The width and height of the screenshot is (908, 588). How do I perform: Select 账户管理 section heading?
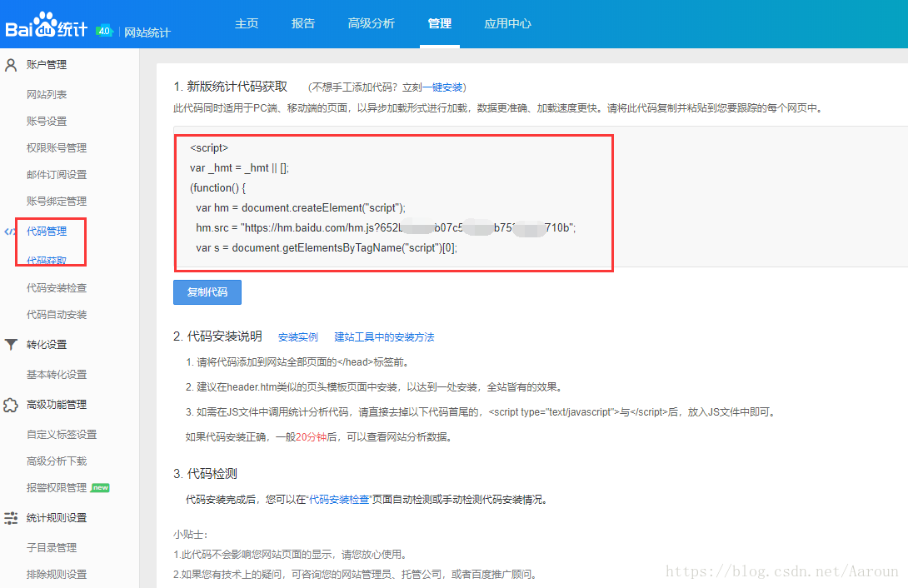(x=47, y=65)
